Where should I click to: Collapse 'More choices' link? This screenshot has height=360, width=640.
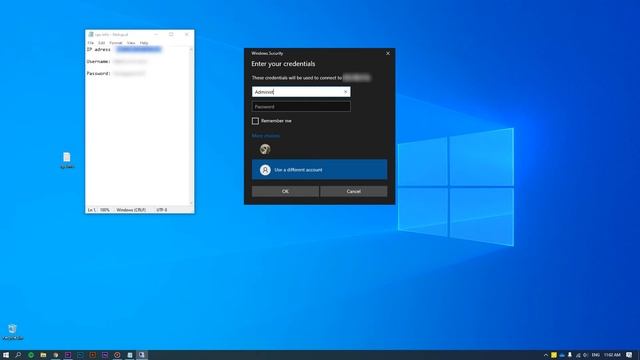coord(266,136)
